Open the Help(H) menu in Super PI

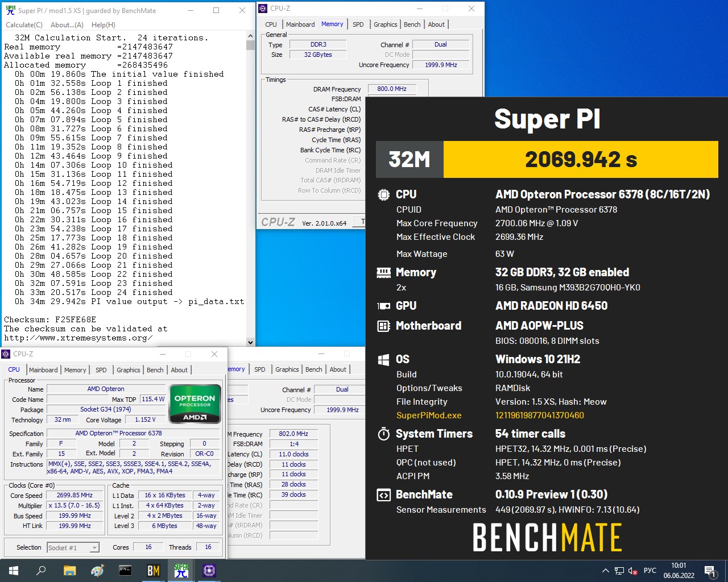[104, 25]
